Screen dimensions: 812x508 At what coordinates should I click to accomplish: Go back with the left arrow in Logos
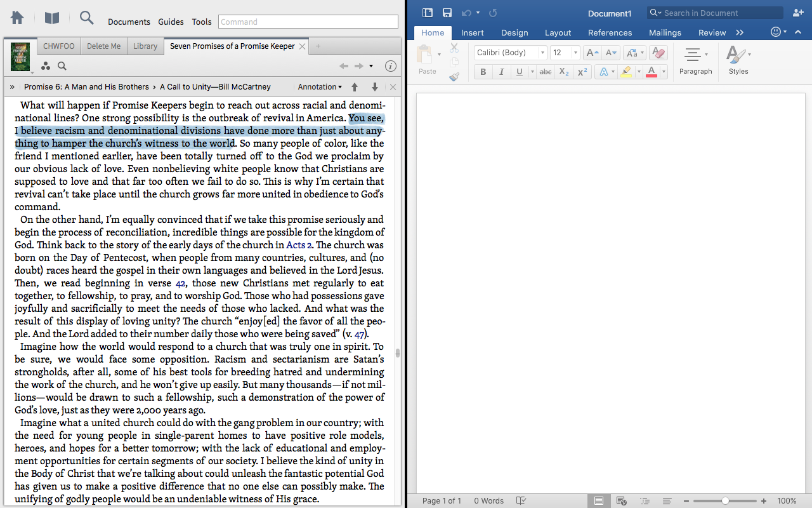point(344,66)
